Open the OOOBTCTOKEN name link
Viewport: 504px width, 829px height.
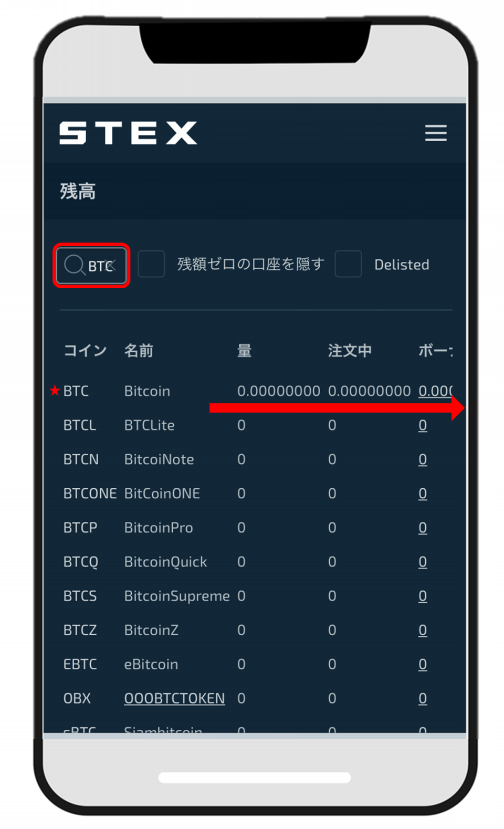pyautogui.click(x=174, y=698)
